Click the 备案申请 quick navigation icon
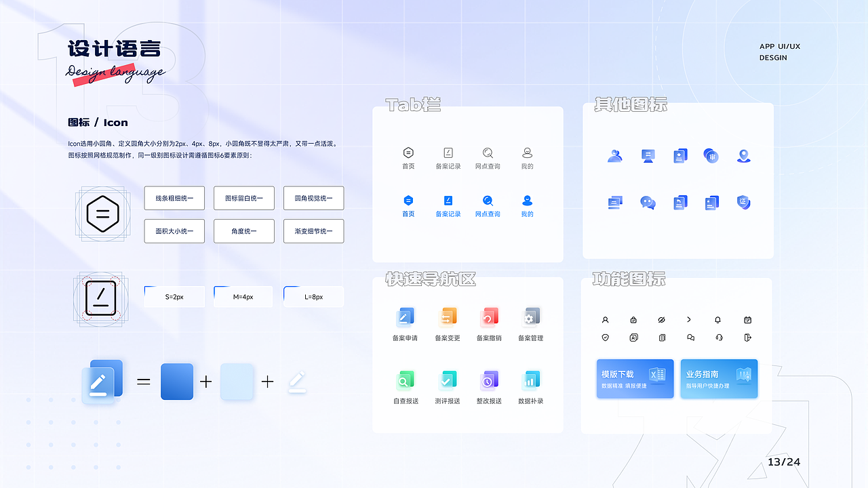 click(405, 317)
